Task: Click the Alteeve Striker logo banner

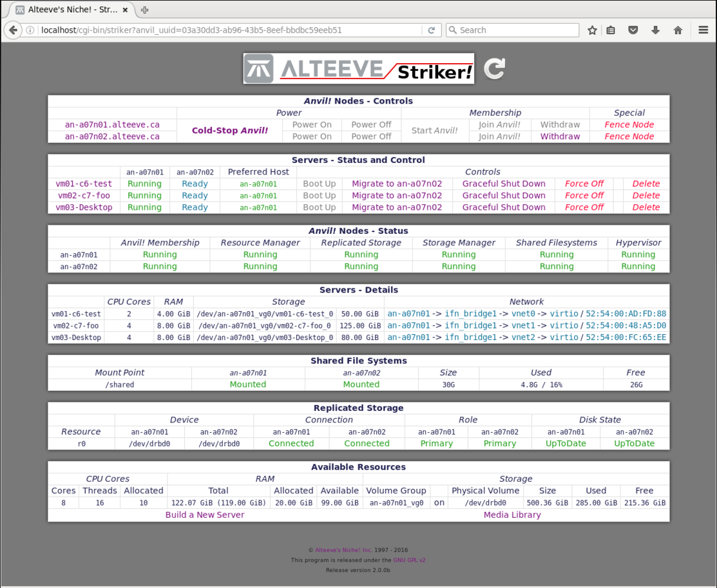Action: (x=359, y=69)
